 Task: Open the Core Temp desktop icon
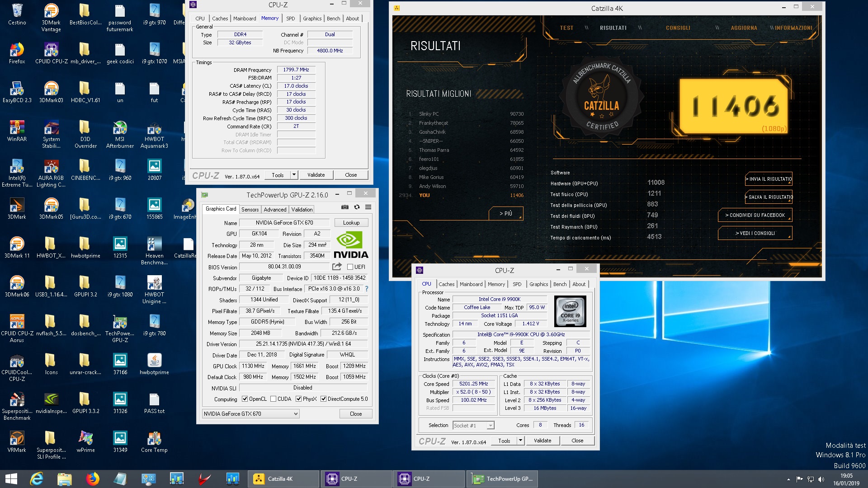coord(154,442)
